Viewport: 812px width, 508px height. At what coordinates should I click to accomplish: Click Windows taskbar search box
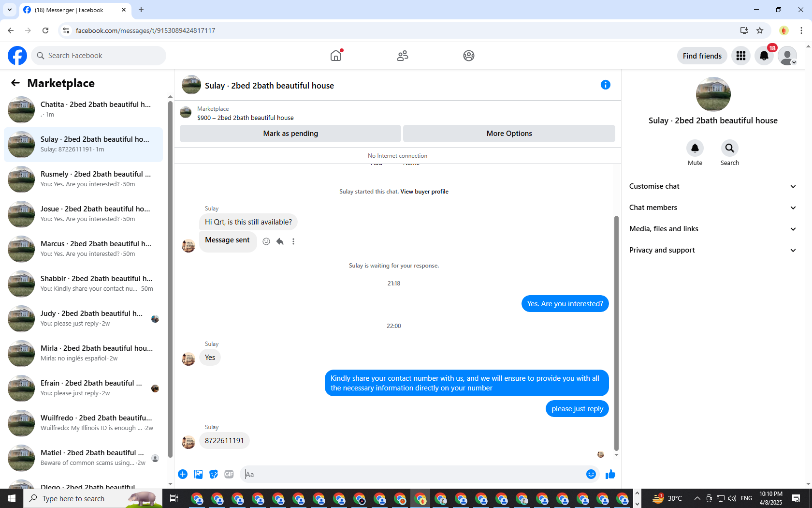click(x=93, y=498)
